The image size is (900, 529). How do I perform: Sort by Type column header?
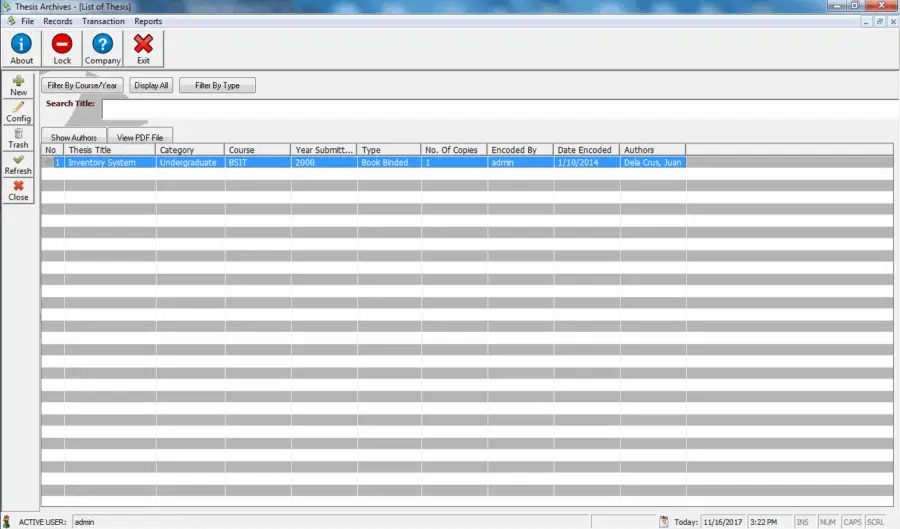(x=389, y=150)
